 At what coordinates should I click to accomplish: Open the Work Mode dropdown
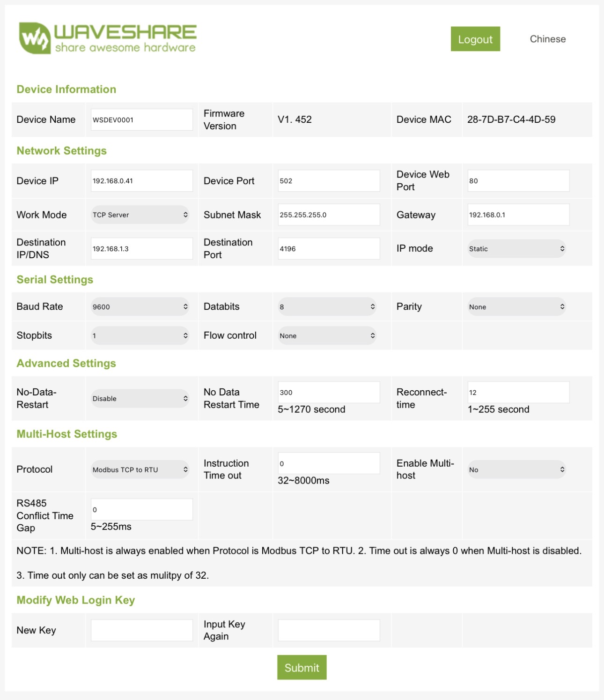pyautogui.click(x=140, y=215)
